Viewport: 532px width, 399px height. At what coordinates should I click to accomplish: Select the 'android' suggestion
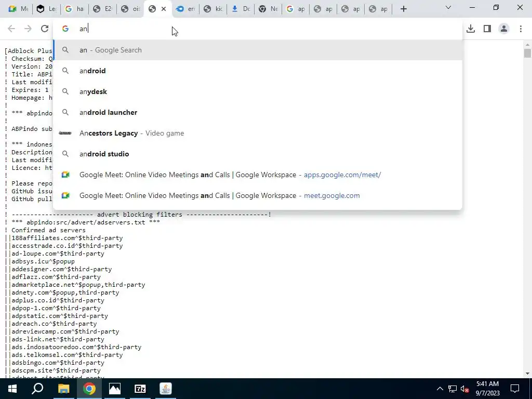click(x=258, y=71)
